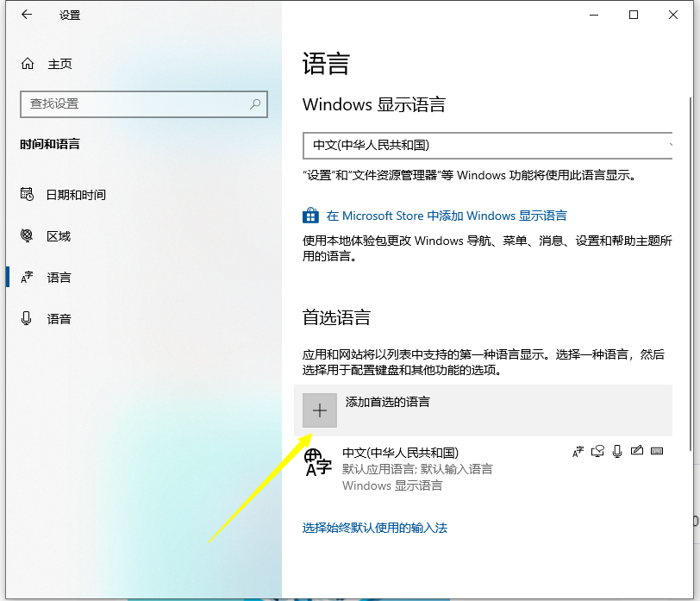
Task: Click the search magnifier in 查找设置 box
Action: [255, 103]
